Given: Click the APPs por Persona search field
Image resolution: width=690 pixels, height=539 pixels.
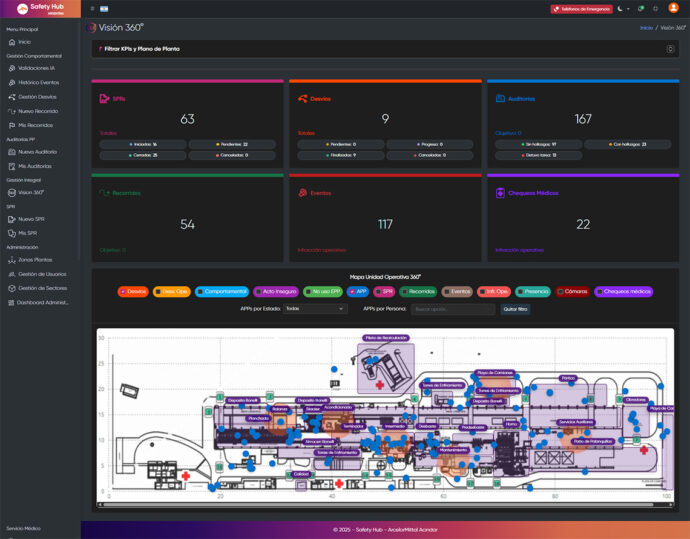Looking at the screenshot, I should point(453,309).
